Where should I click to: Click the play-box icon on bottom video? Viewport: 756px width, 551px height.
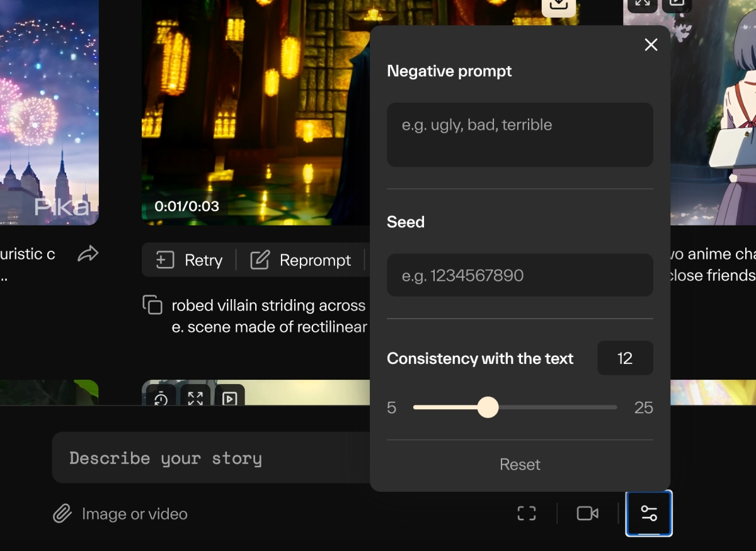pyautogui.click(x=229, y=398)
